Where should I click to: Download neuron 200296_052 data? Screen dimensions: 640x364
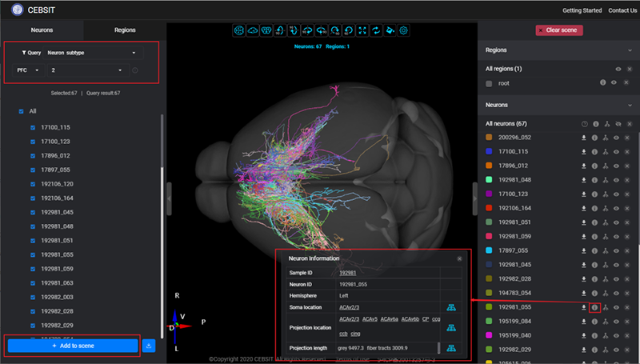pos(584,138)
